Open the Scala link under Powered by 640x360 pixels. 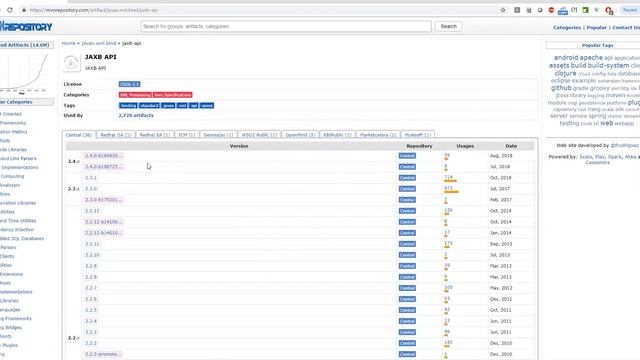(x=585, y=157)
